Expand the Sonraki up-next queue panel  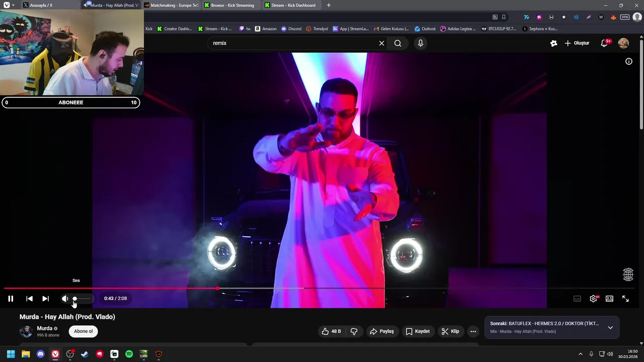point(610,327)
